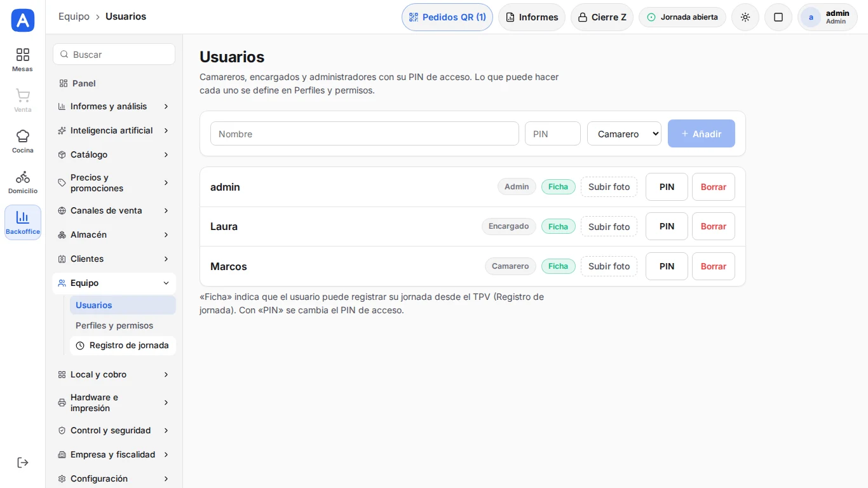Viewport: 868px width, 488px height.
Task: Toggle the light/dark theme sun icon
Action: [745, 17]
